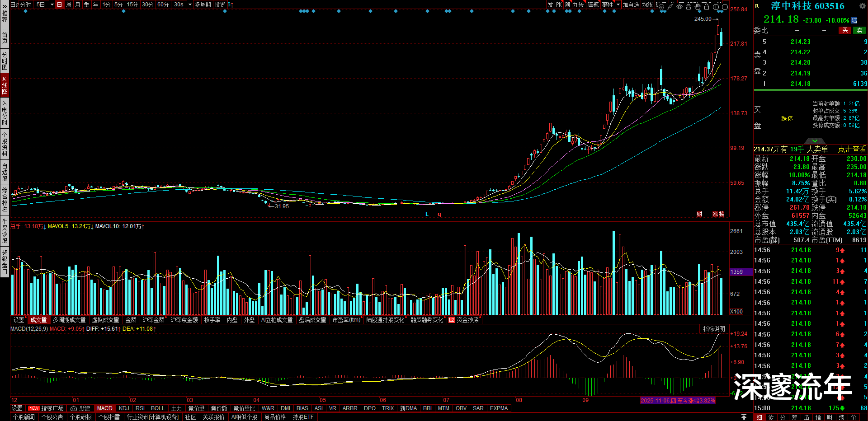Click the 陆 Stock Connect badge
Screen dimensions: 868x421
click(x=854, y=20)
